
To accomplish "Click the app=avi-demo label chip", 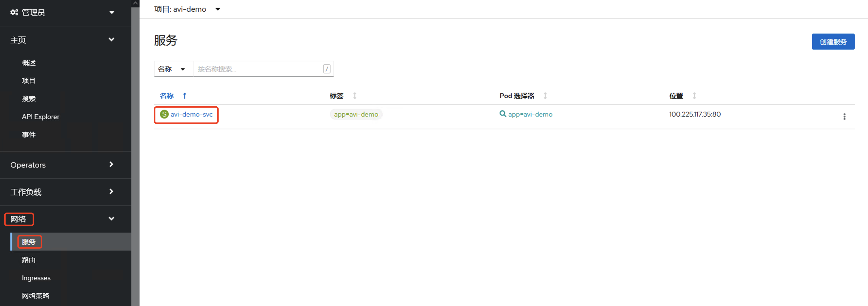I will click(x=356, y=114).
